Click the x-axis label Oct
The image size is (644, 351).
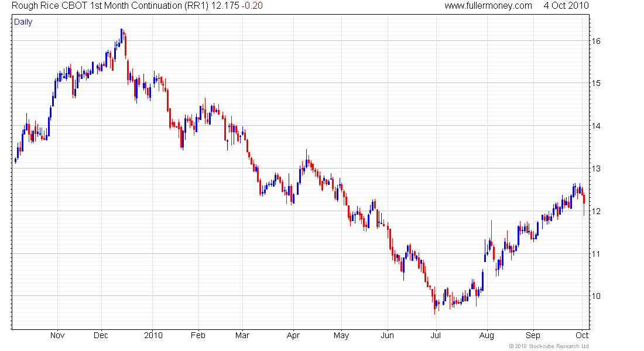(582, 335)
